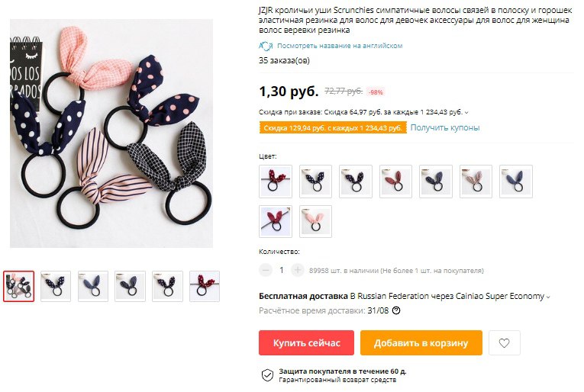Select the last swatch in the first color row
The image size is (584, 392).
pyautogui.click(x=516, y=181)
